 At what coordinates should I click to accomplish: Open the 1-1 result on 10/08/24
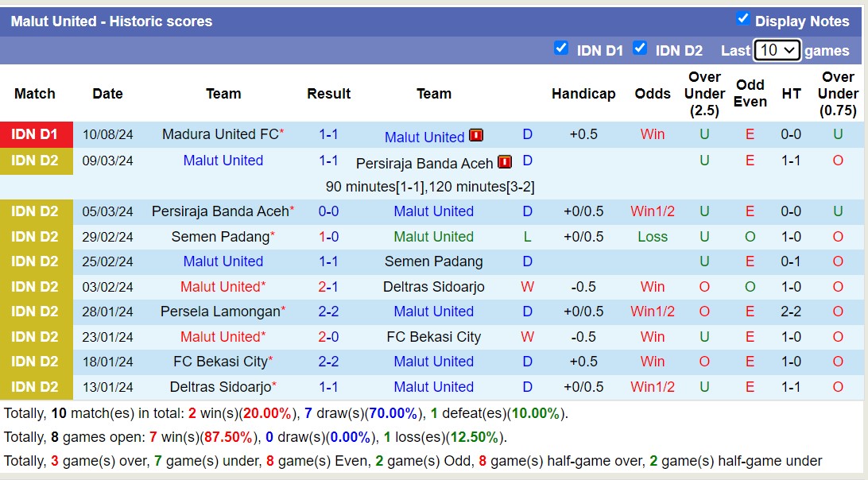[x=329, y=134]
